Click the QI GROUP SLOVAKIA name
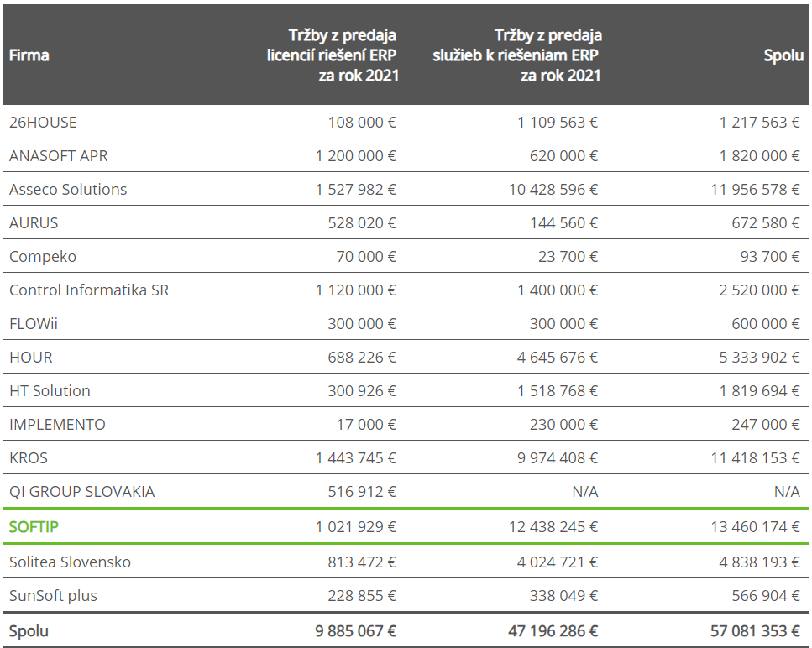 (x=81, y=492)
